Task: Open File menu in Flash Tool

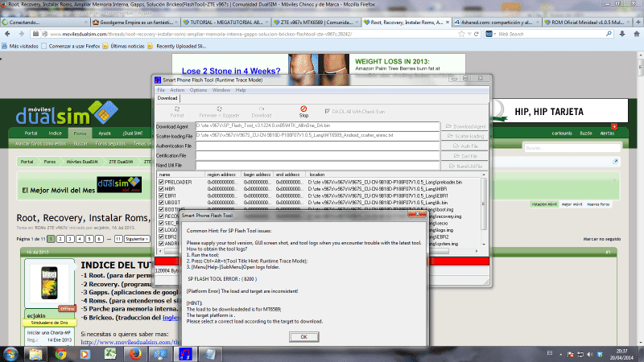Action: [161, 90]
